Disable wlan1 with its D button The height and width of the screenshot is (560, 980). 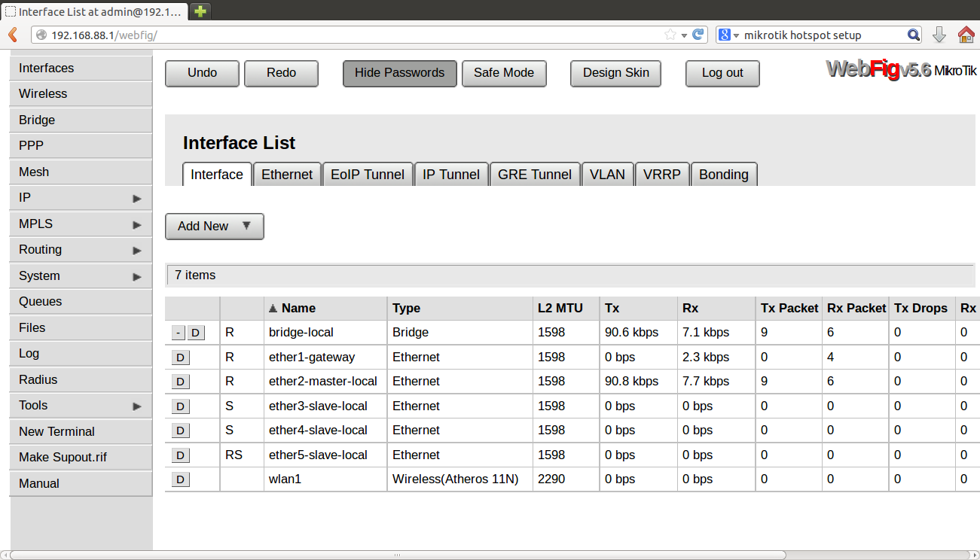(181, 479)
